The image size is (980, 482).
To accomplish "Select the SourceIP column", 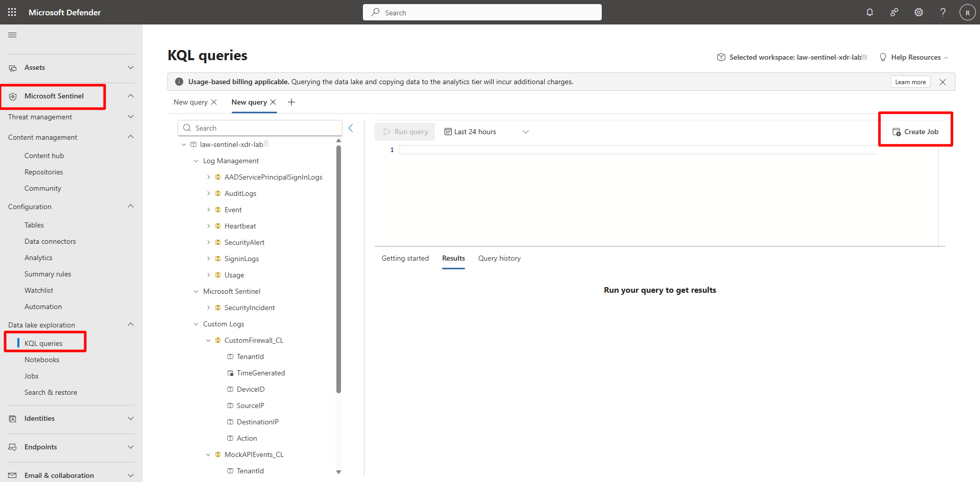I will pos(250,405).
